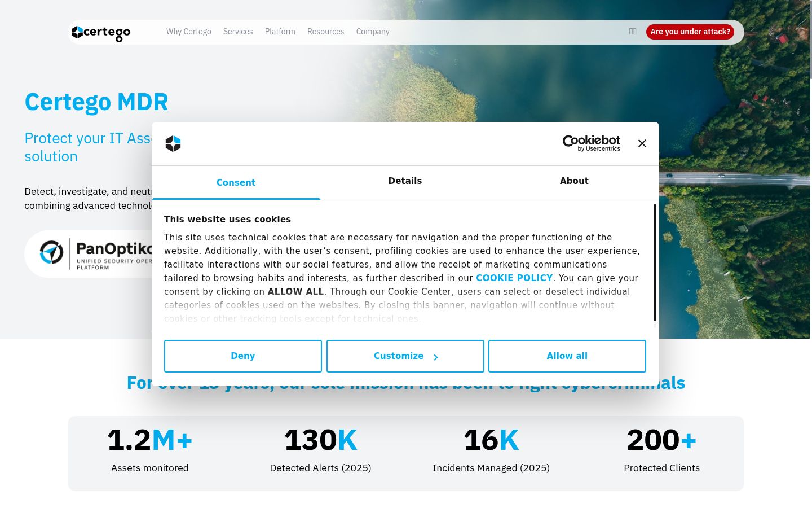
Task: Click the PanOptikon platform logo
Action: click(96, 254)
